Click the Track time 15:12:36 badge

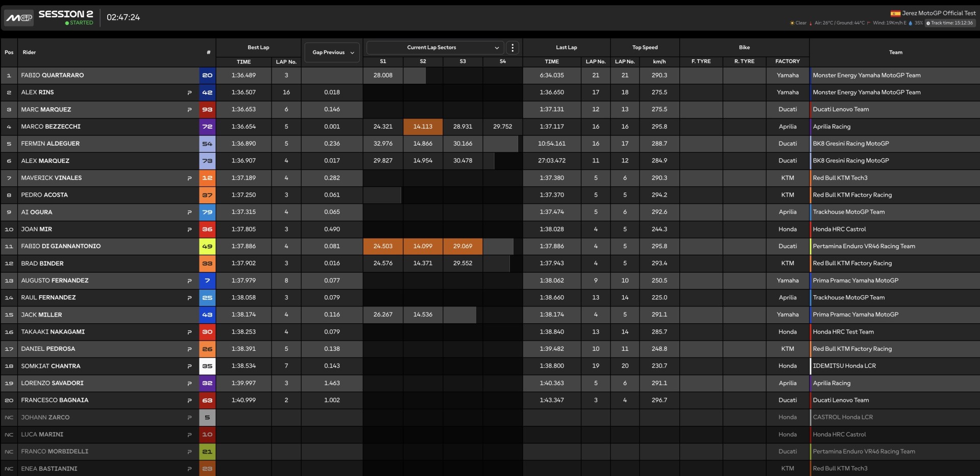[x=950, y=23]
